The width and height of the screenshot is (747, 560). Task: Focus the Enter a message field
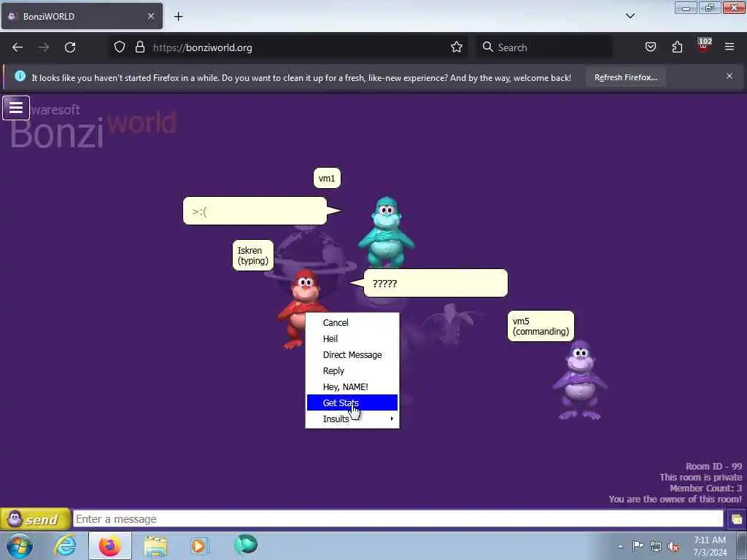click(398, 519)
